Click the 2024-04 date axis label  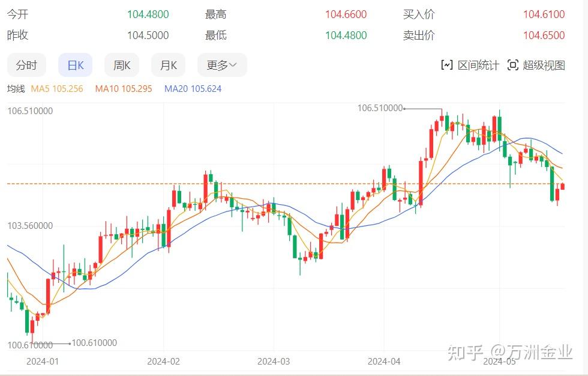coord(384,362)
